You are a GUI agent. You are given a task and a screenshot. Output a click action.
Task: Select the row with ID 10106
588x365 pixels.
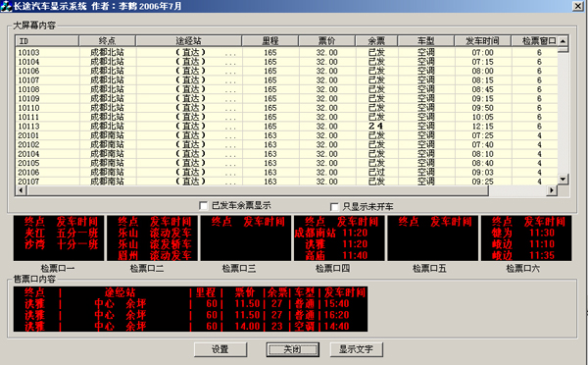pos(287,71)
